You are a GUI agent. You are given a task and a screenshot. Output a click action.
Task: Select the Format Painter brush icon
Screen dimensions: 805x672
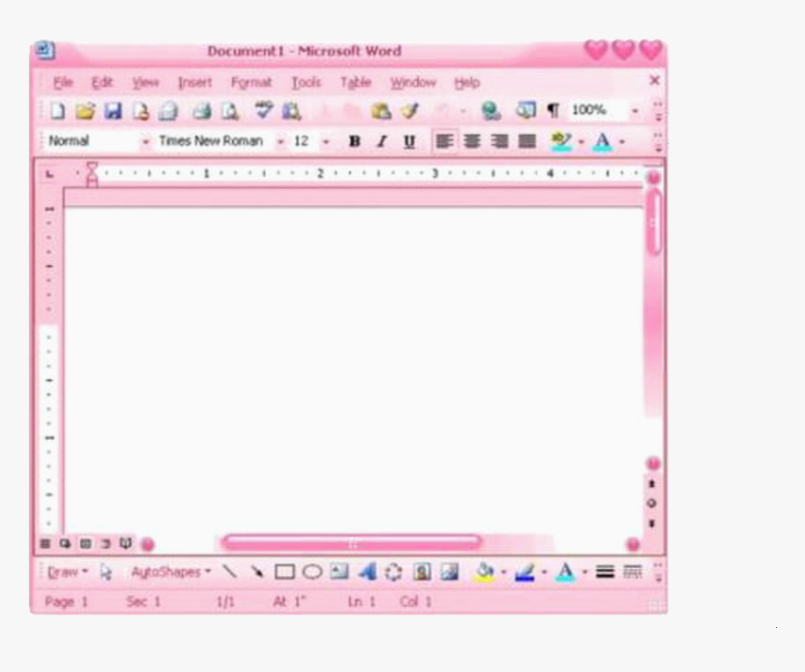point(410,110)
